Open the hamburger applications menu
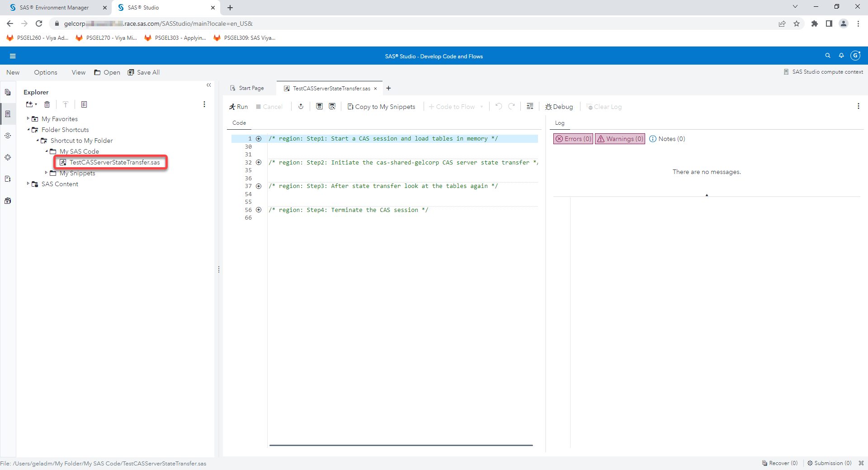This screenshot has width=868, height=470. pos(13,56)
